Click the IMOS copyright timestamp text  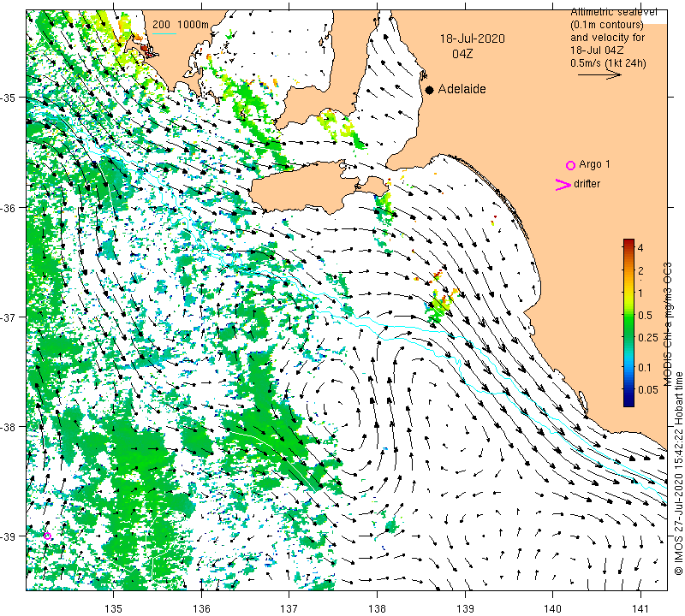[678, 473]
